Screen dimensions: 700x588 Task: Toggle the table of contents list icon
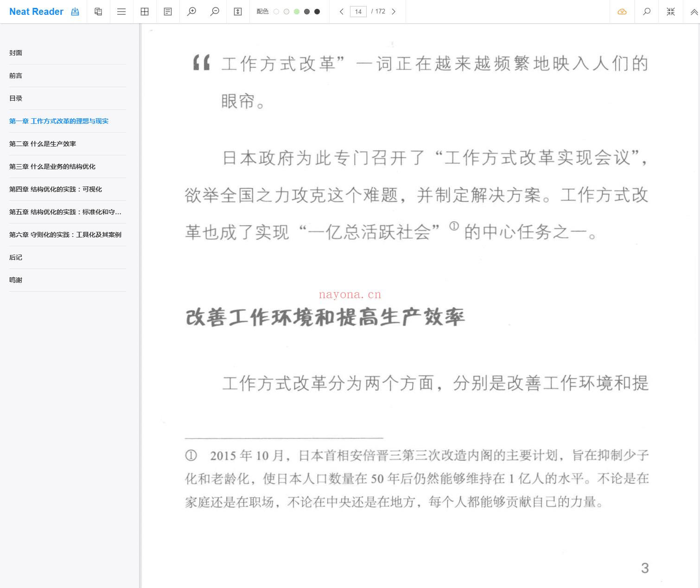pyautogui.click(x=121, y=12)
